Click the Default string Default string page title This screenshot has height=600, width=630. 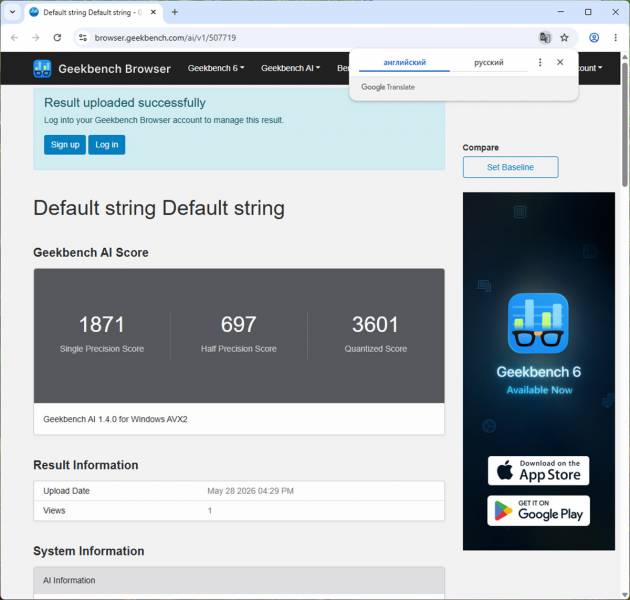point(159,208)
